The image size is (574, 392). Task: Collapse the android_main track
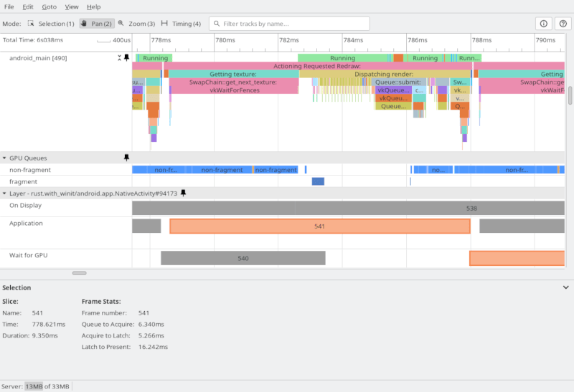click(x=119, y=58)
